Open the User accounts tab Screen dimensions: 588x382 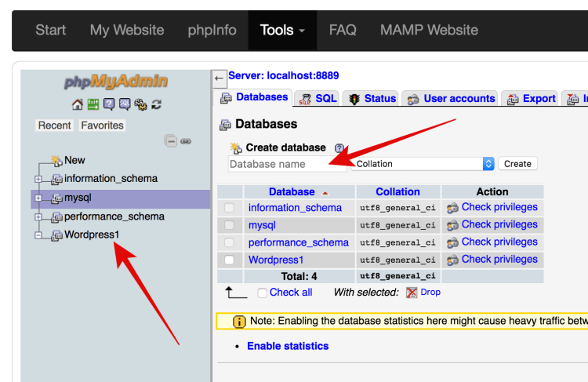[x=450, y=98]
